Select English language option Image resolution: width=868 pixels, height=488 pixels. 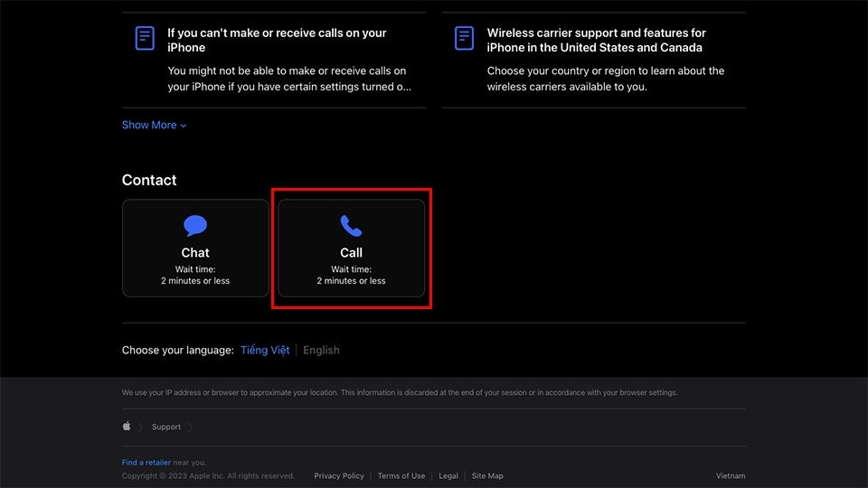tap(321, 350)
